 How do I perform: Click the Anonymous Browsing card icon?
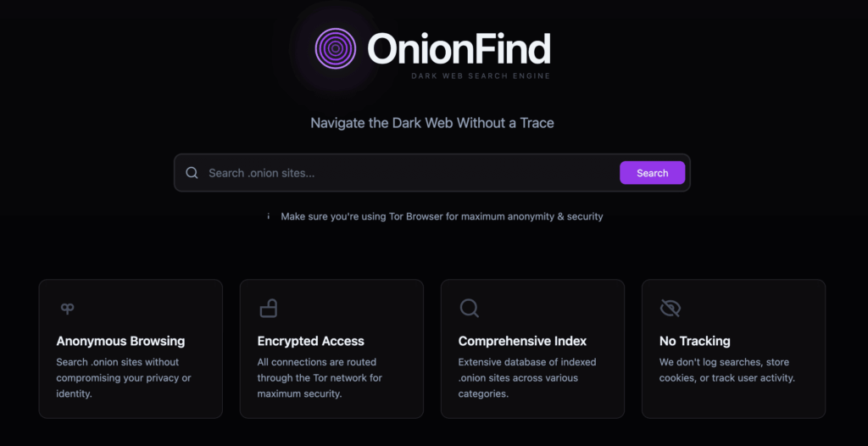click(67, 309)
